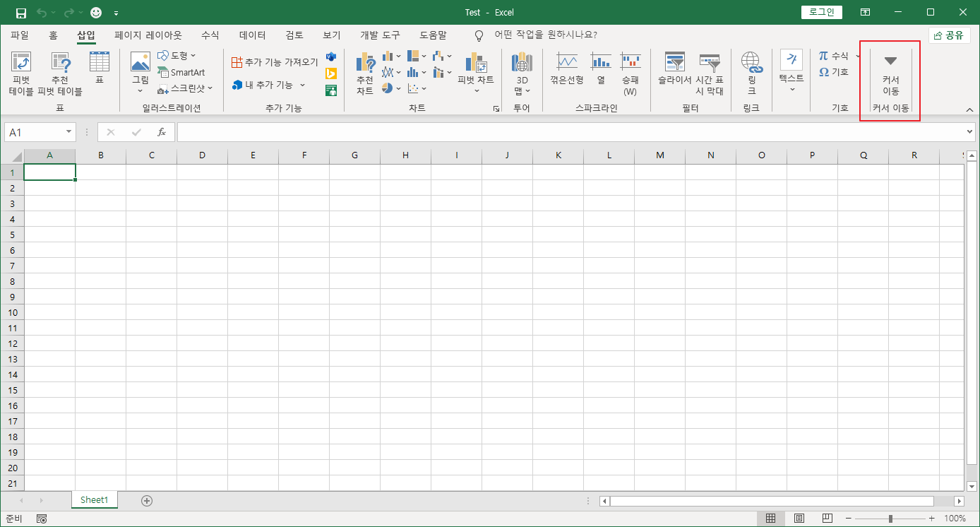Click the zoom slider handle
Image resolution: width=980 pixels, height=527 pixels.
tap(890, 519)
